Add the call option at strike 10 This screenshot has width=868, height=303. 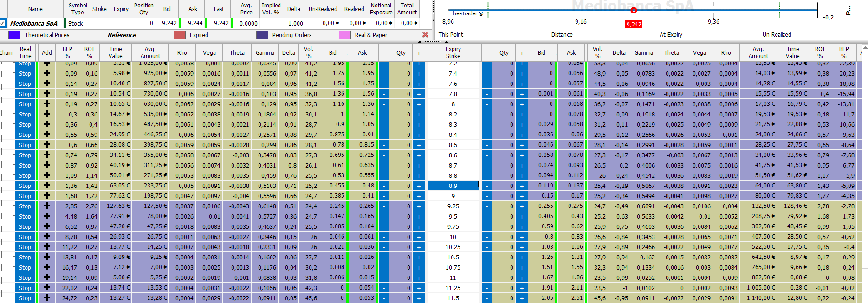(46, 237)
